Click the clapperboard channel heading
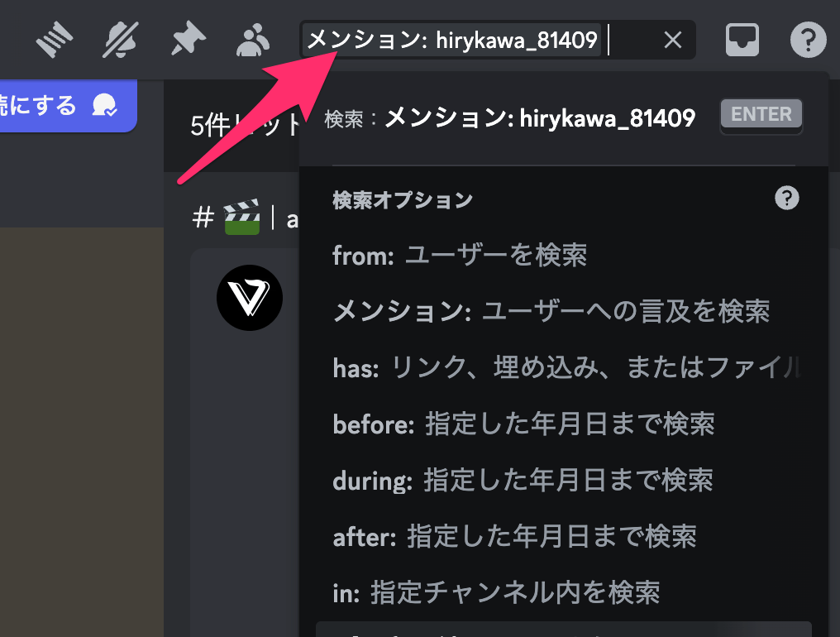840x637 pixels. [x=245, y=218]
